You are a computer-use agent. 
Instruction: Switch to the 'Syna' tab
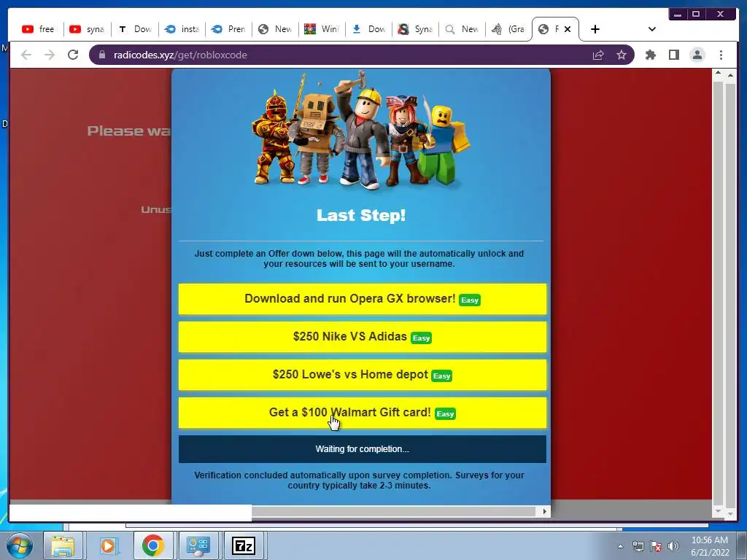click(415, 29)
